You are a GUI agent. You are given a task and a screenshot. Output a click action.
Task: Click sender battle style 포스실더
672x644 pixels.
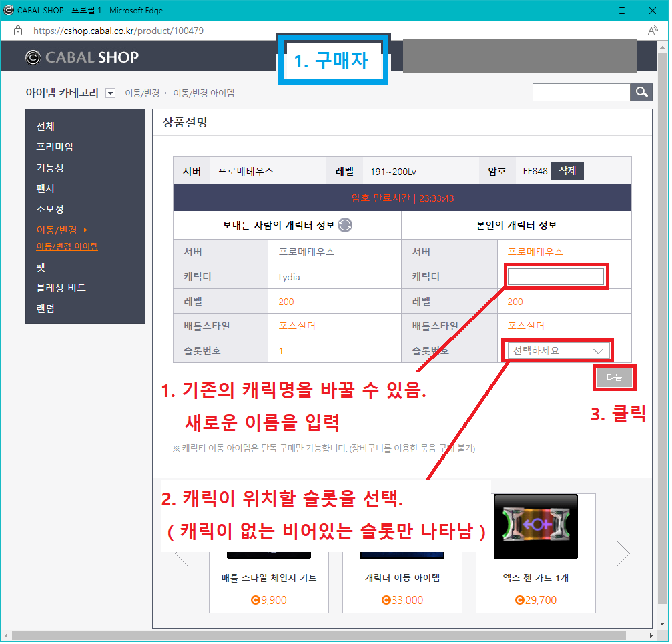tap(298, 328)
